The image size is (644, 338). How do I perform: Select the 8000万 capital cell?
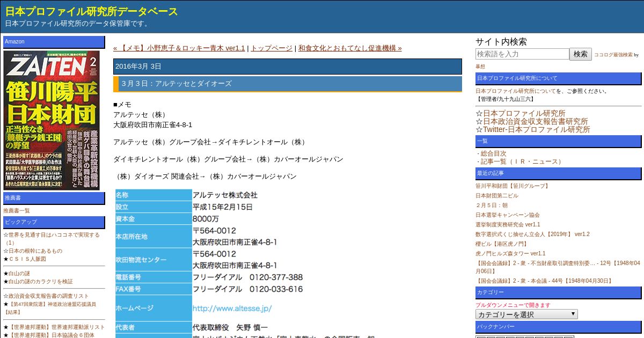coord(206,219)
